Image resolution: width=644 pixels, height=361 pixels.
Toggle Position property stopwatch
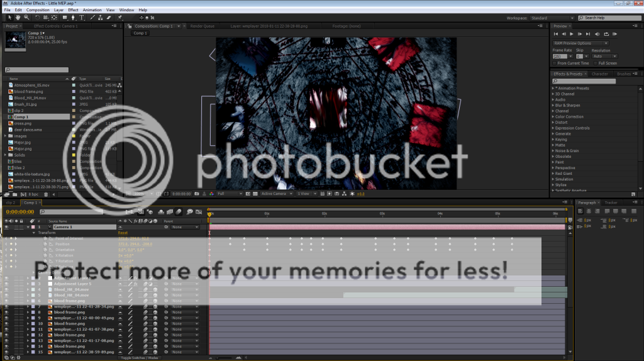point(45,244)
